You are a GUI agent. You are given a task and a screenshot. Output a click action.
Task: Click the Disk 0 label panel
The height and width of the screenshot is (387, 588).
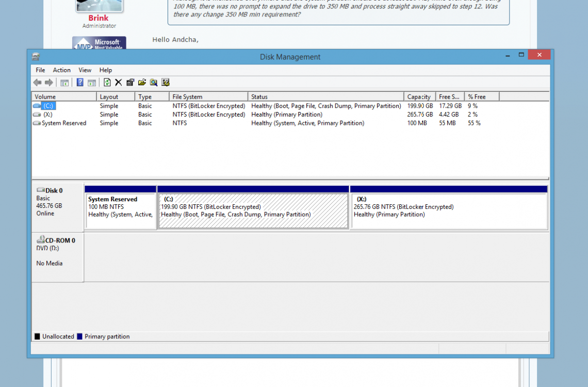click(57, 206)
